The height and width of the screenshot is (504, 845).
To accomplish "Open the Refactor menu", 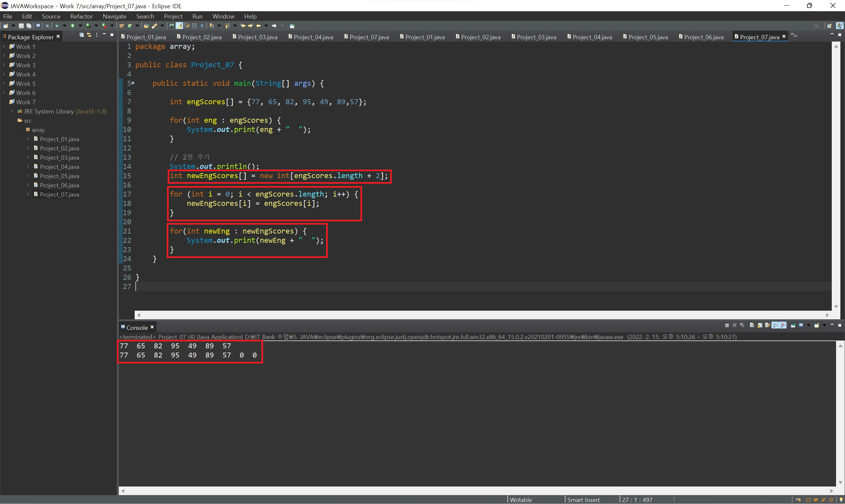I will (x=81, y=16).
